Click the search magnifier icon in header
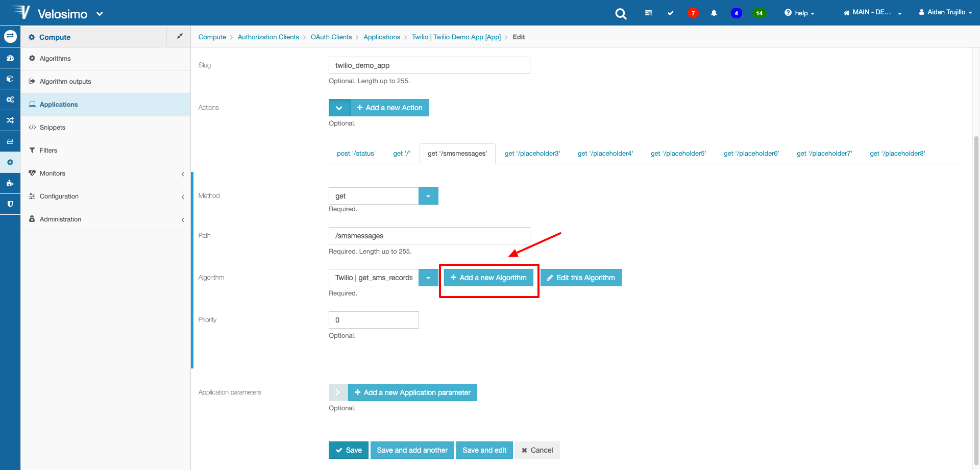 click(621, 14)
